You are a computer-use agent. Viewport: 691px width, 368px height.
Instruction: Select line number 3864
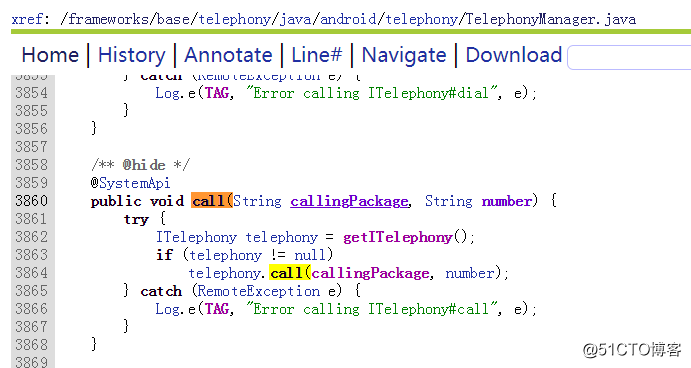(x=31, y=273)
